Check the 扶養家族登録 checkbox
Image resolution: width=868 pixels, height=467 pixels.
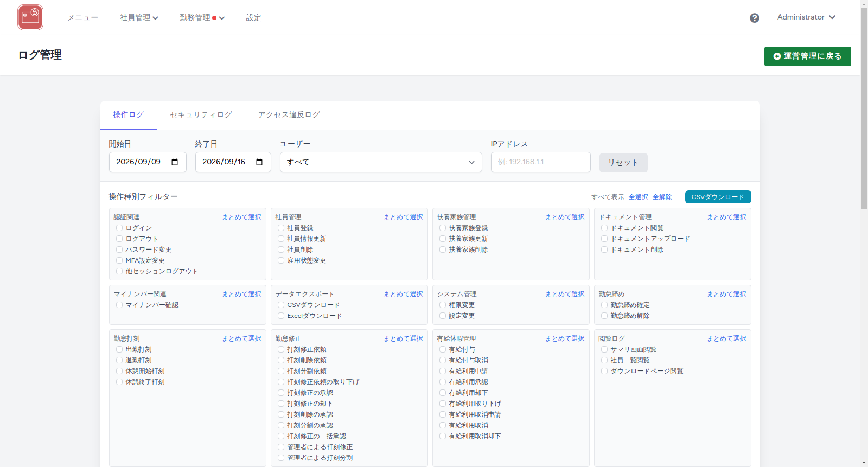pyautogui.click(x=443, y=228)
